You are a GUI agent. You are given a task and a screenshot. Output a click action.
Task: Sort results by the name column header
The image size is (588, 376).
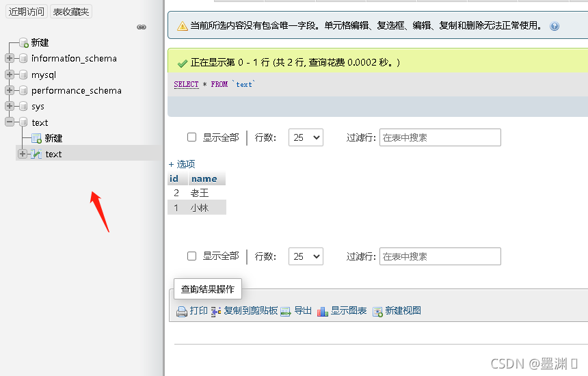(x=204, y=179)
